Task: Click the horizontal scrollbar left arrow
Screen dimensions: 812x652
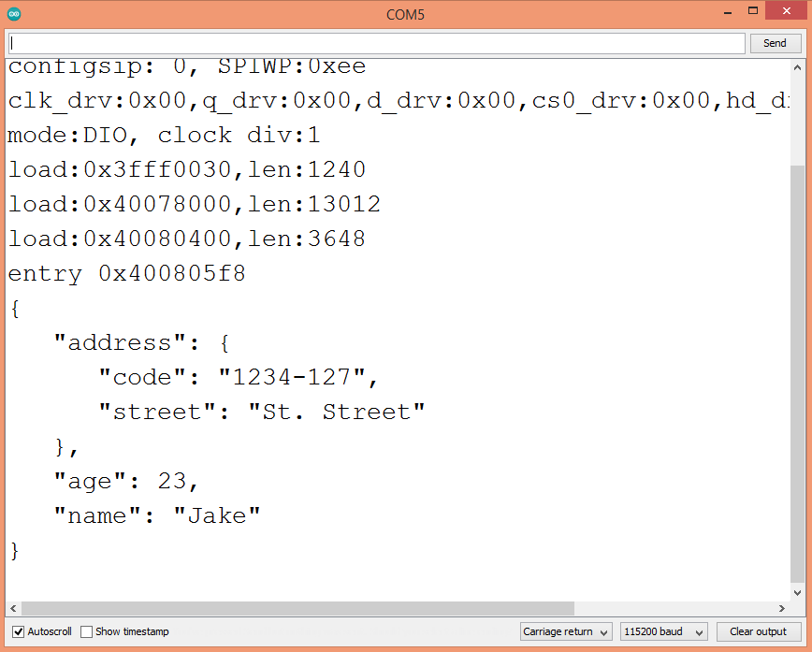Action: [x=13, y=608]
